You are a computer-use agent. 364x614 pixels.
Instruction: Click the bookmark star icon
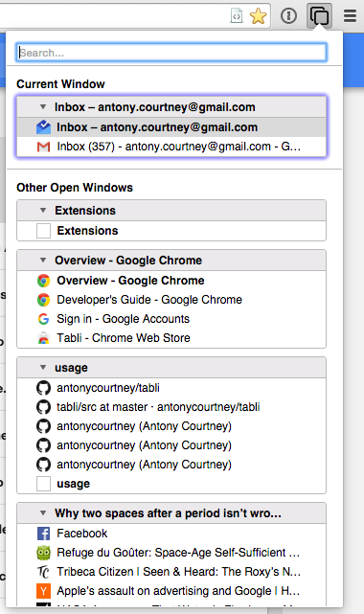258,16
